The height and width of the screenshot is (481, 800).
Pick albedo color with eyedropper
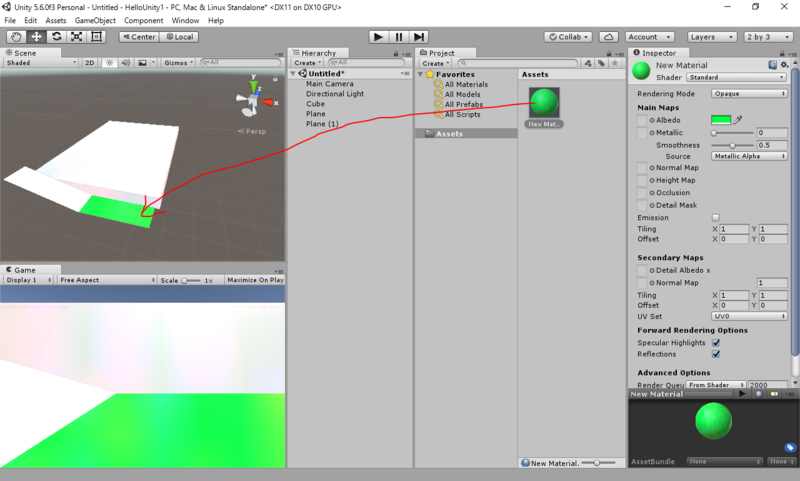pyautogui.click(x=738, y=120)
